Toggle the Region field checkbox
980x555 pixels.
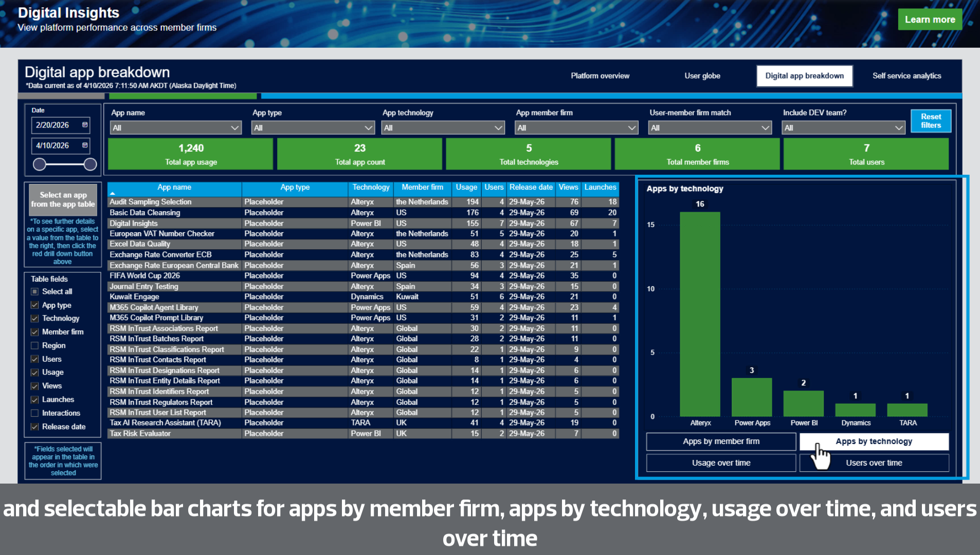pyautogui.click(x=34, y=345)
